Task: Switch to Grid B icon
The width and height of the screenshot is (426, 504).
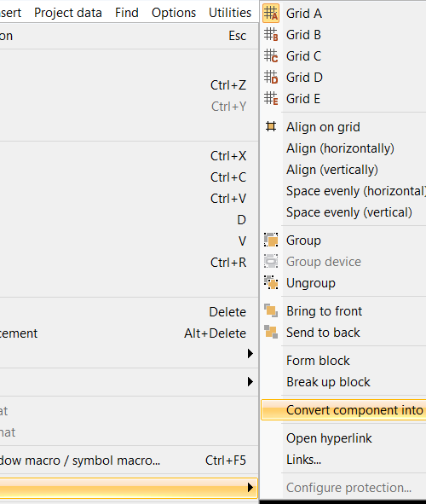Action: [271, 34]
